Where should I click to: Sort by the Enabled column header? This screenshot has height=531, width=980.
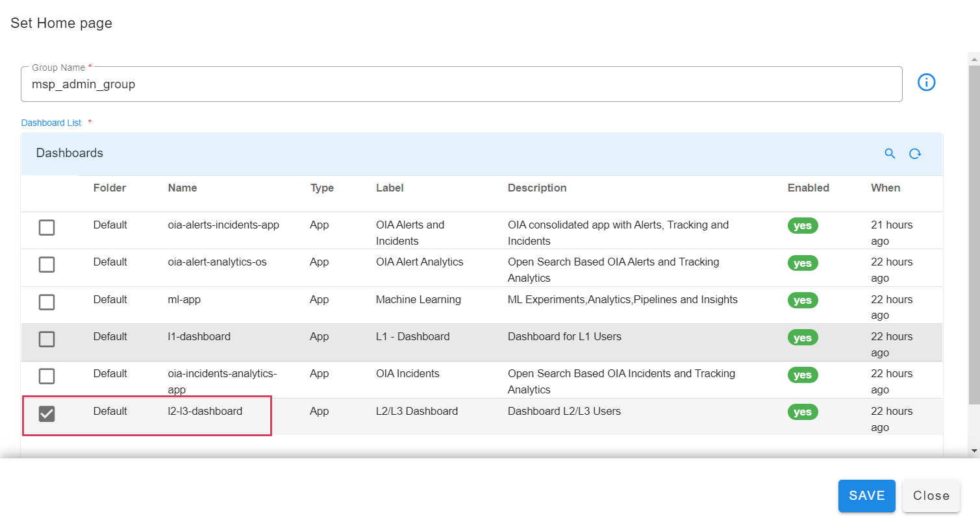point(808,188)
